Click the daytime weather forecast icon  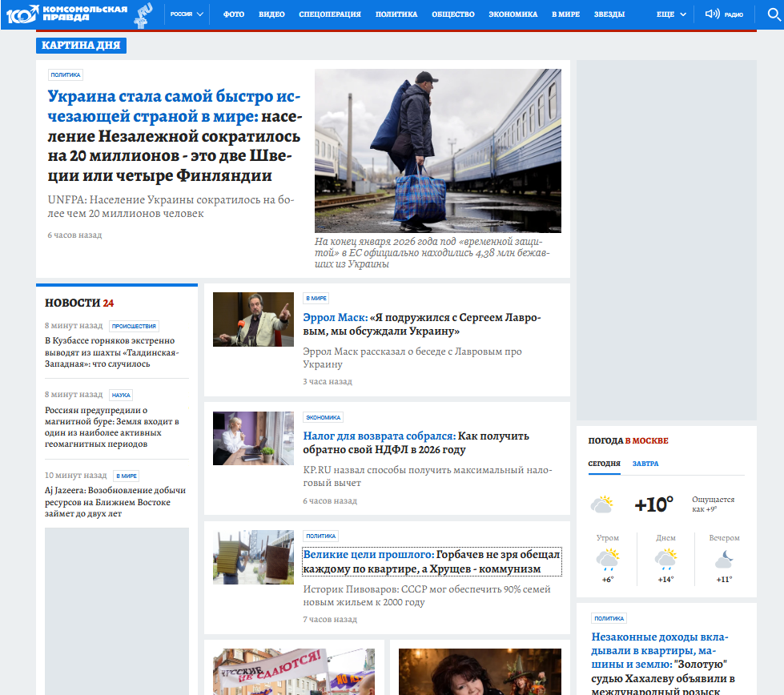(665, 559)
